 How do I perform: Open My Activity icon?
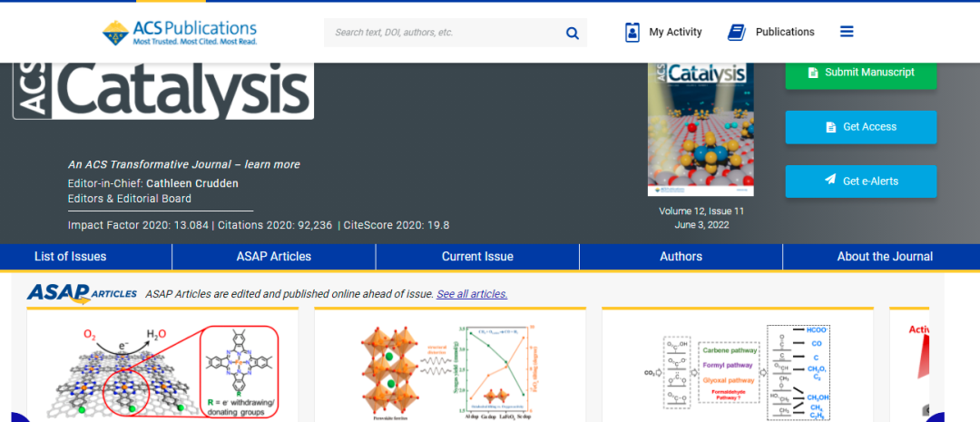[x=632, y=32]
